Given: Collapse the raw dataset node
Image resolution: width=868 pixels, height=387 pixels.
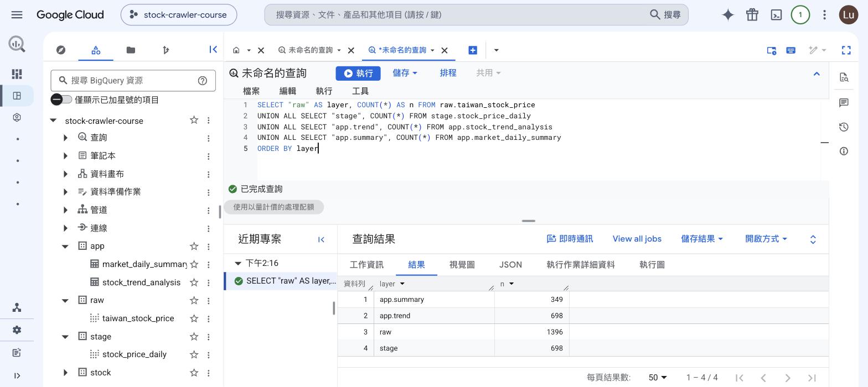Looking at the screenshot, I should (65, 300).
